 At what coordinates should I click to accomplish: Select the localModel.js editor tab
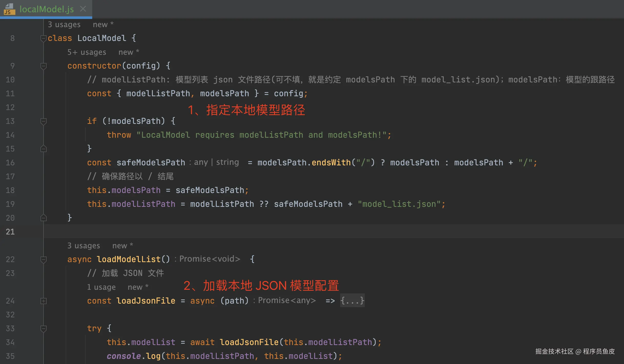click(x=47, y=9)
